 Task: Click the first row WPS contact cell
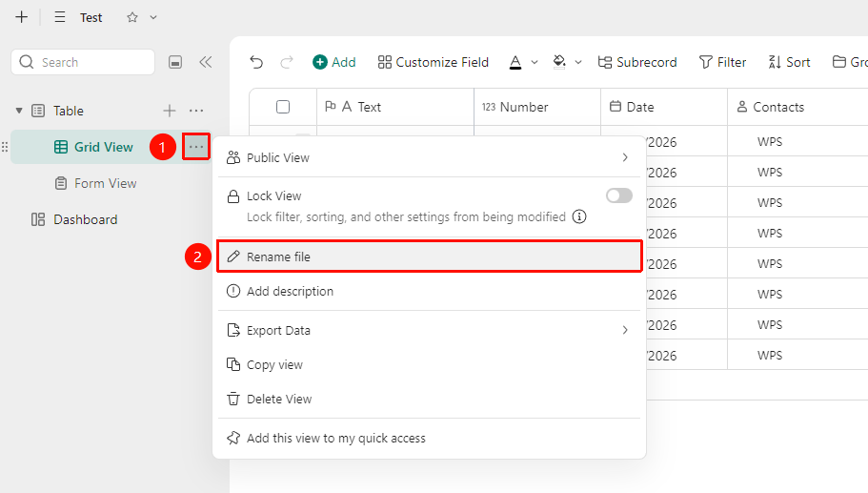797,142
